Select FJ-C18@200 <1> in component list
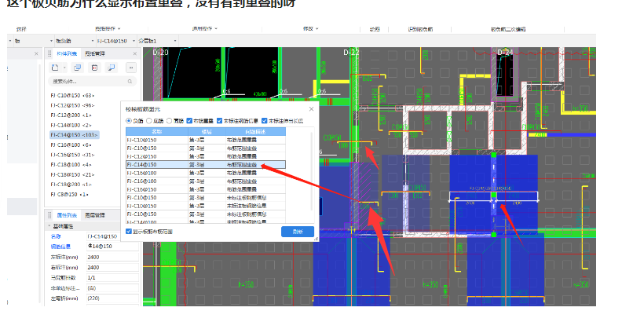 point(71,185)
